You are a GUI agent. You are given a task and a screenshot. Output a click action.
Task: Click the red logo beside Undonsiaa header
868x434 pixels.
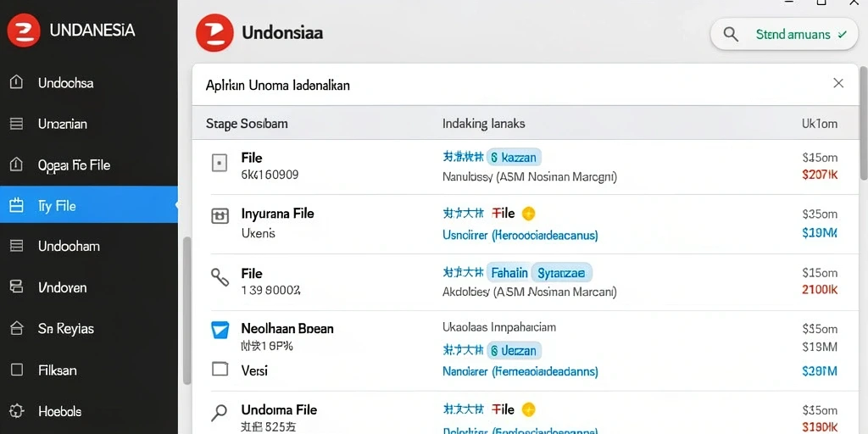pos(213,33)
